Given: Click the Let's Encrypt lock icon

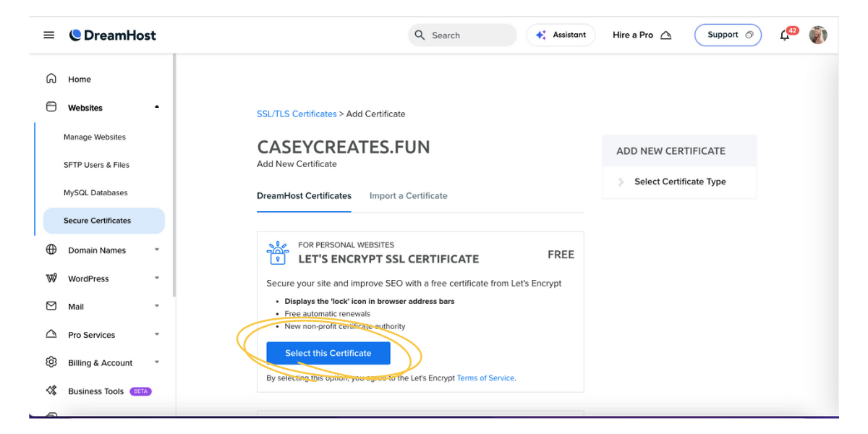Looking at the screenshot, I should (x=278, y=252).
